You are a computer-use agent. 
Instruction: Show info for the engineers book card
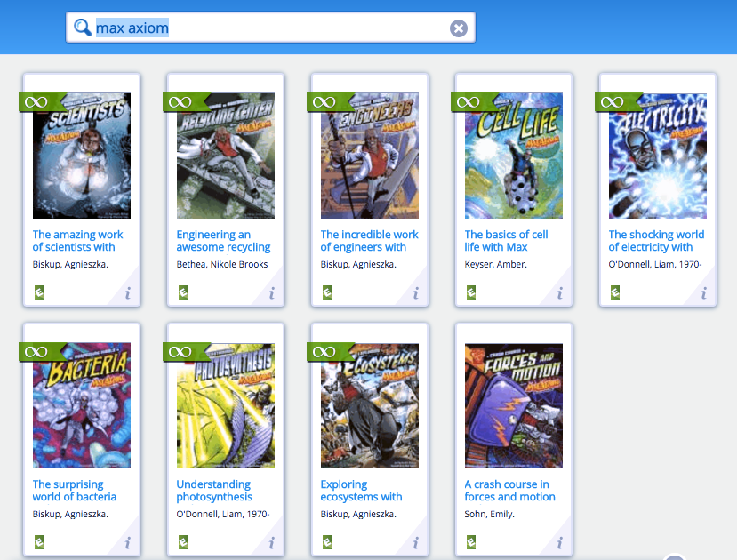tap(415, 293)
